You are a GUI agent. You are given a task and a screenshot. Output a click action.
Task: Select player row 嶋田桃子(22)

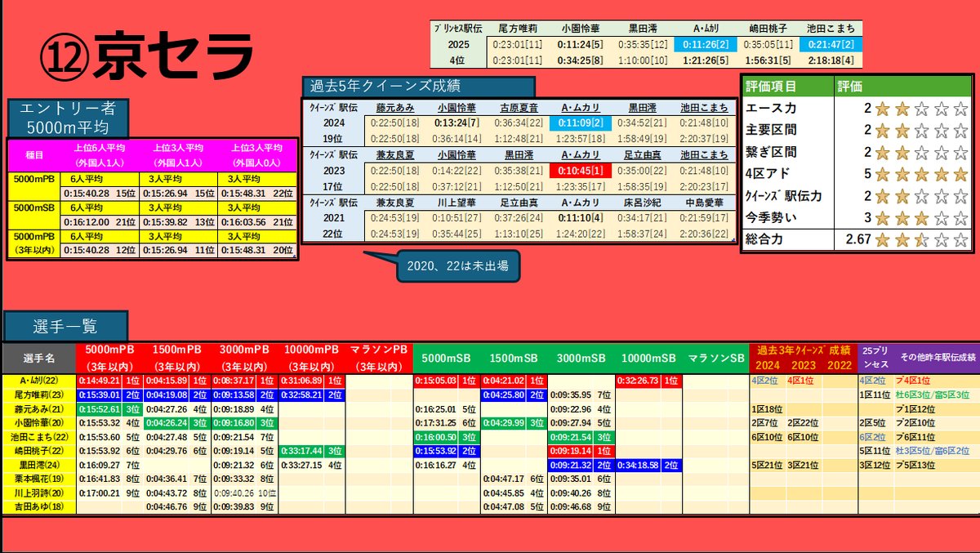point(490,450)
